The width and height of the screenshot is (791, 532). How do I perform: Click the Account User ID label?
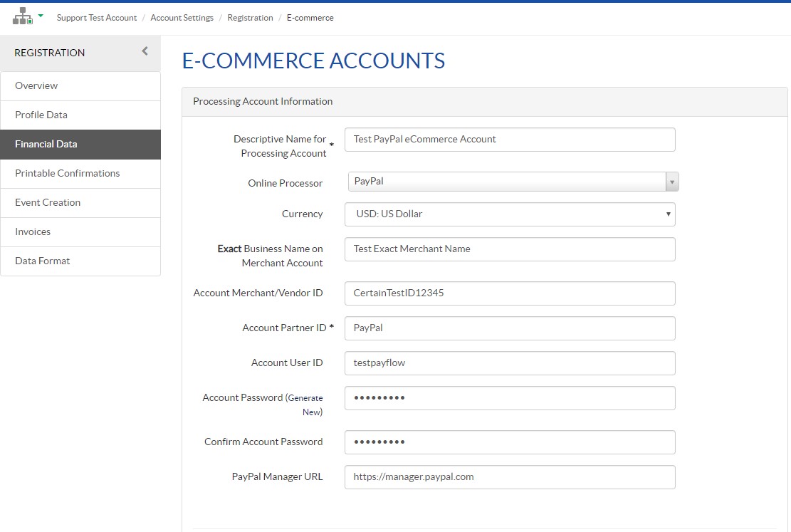287,363
